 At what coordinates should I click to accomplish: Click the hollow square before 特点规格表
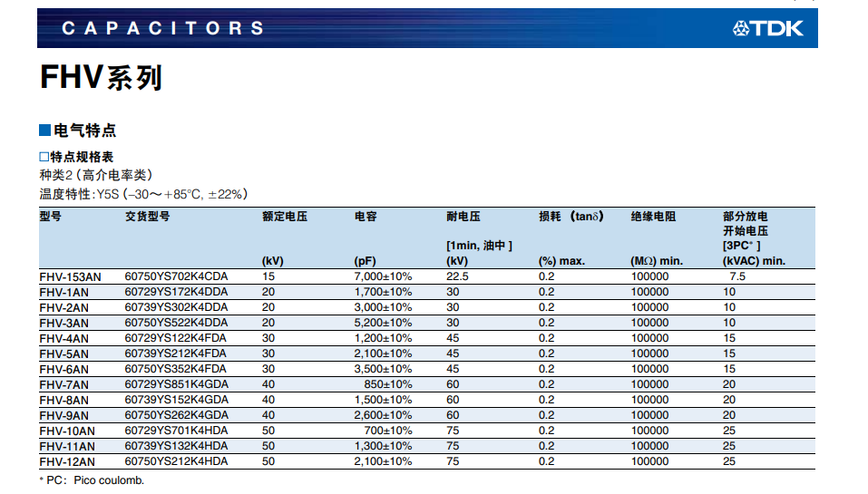pos(44,157)
